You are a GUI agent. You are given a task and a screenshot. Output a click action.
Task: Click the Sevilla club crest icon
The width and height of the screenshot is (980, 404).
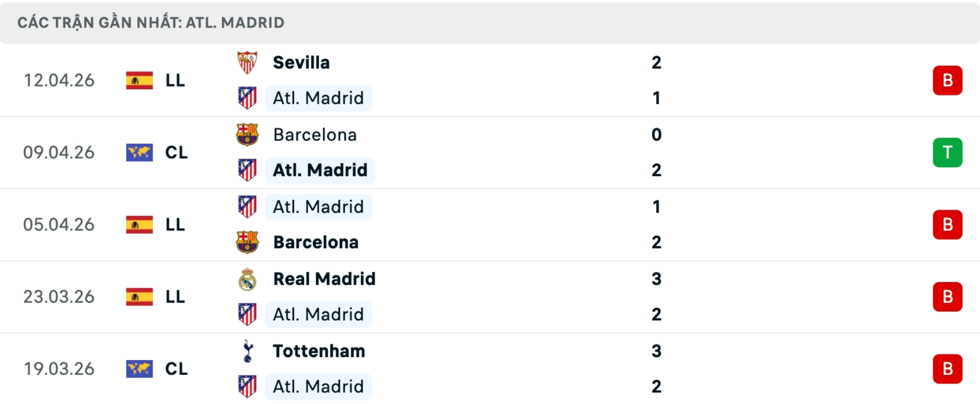click(x=248, y=63)
